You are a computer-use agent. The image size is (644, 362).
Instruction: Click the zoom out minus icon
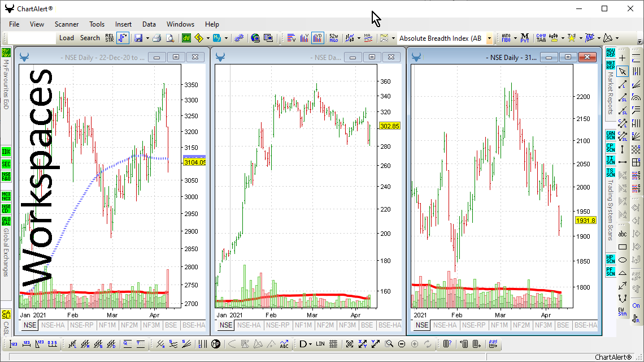402,344
